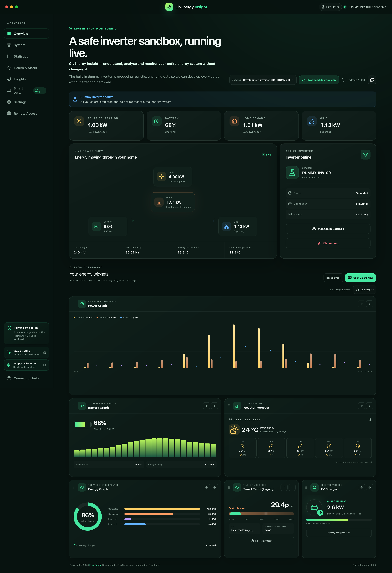The image size is (392, 573).
Task: Click the EV charge progress bar
Action: pyautogui.click(x=339, y=520)
